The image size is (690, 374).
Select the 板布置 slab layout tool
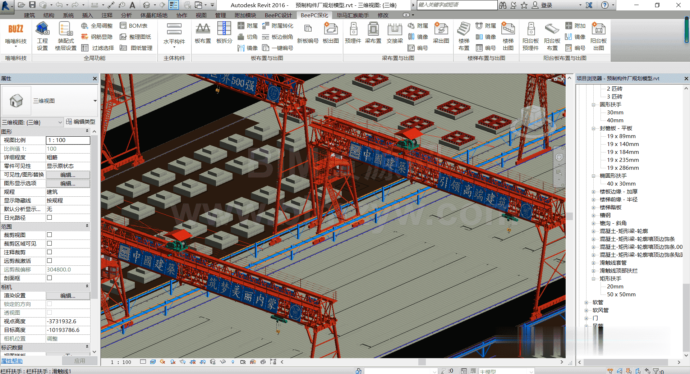pos(202,33)
